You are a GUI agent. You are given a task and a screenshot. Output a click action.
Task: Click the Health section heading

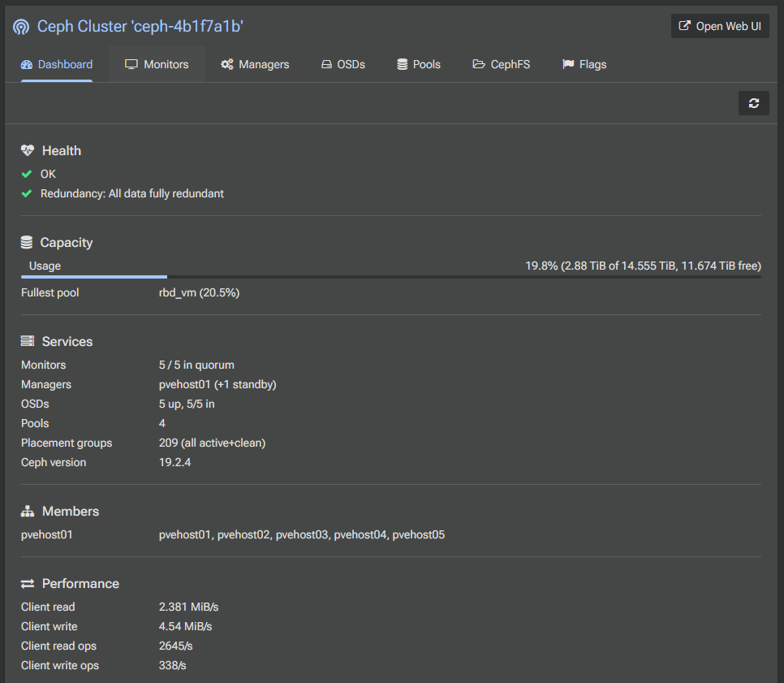(x=62, y=150)
